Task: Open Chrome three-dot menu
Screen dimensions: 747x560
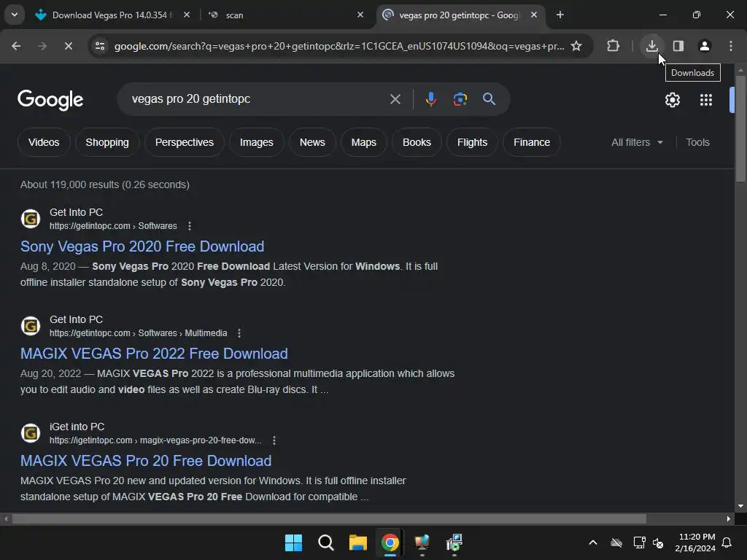Action: pos(731,46)
